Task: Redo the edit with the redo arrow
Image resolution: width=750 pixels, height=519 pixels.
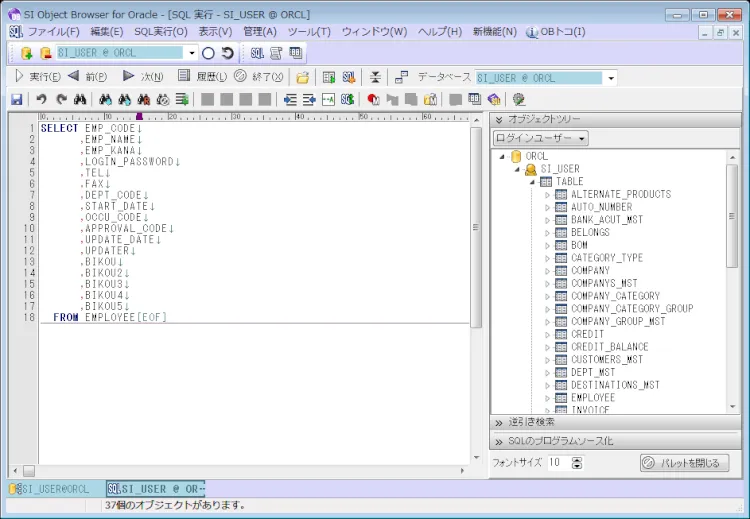Action: pyautogui.click(x=61, y=99)
